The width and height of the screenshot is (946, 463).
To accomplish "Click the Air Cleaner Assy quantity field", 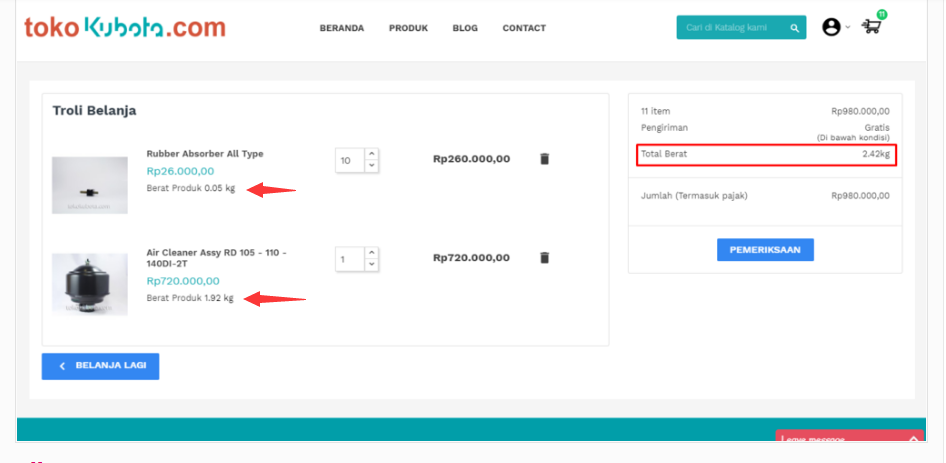I will click(x=351, y=259).
